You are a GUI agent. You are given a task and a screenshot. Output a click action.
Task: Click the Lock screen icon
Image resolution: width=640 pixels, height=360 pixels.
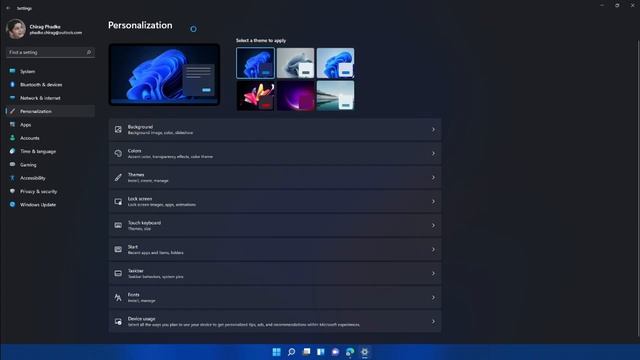[118, 202]
